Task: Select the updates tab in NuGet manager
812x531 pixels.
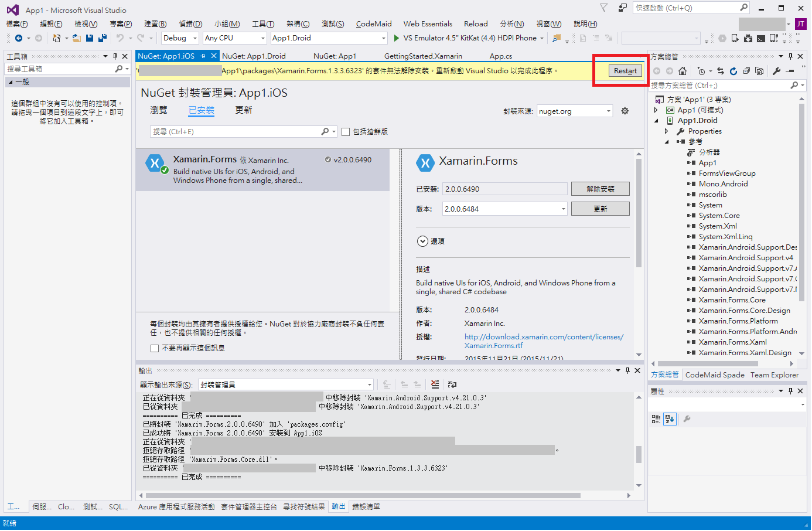Action: 244,110
